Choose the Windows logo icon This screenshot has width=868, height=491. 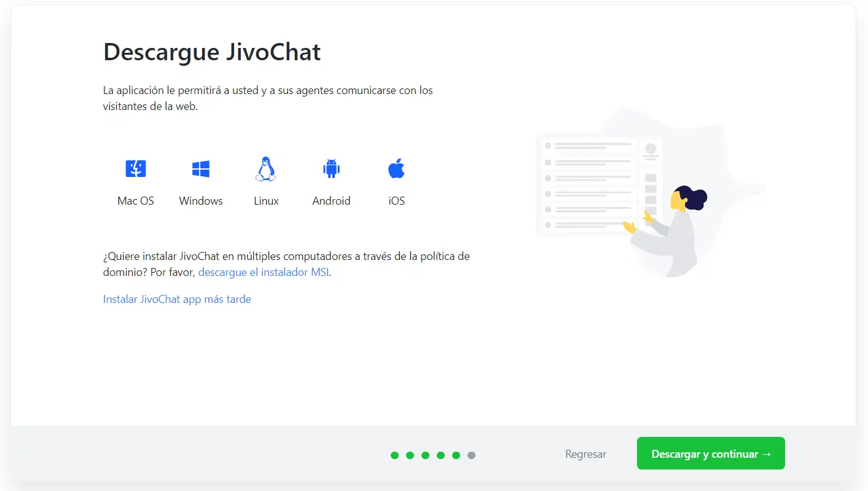201,168
